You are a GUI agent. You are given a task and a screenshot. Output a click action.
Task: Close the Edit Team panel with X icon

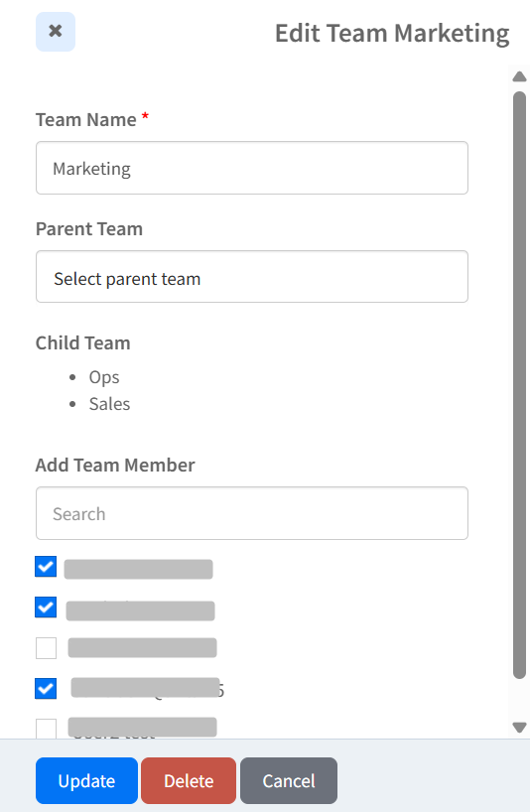[x=56, y=32]
